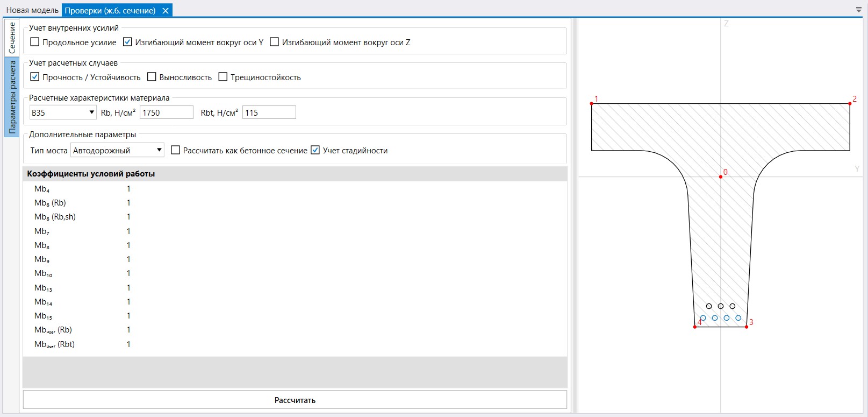The height and width of the screenshot is (417, 868).
Task: Click section vertex point 3
Action: (x=747, y=327)
